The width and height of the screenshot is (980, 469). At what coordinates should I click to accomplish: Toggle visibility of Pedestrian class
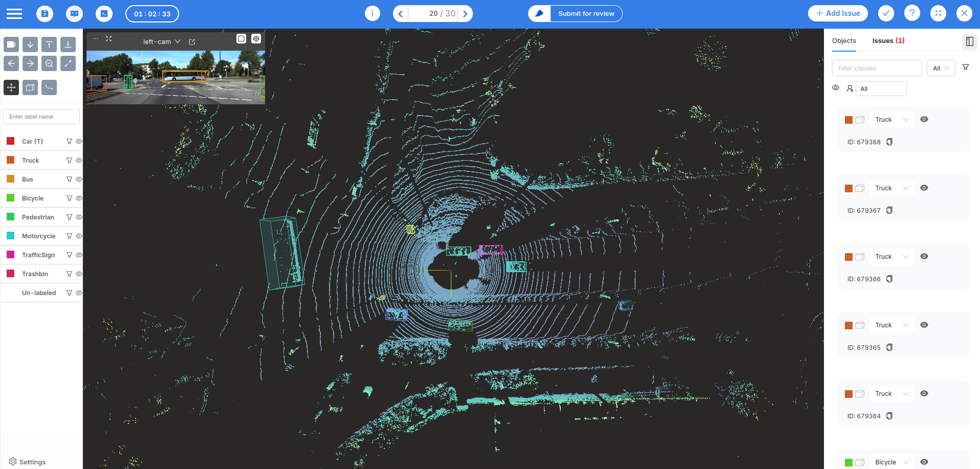(79, 217)
